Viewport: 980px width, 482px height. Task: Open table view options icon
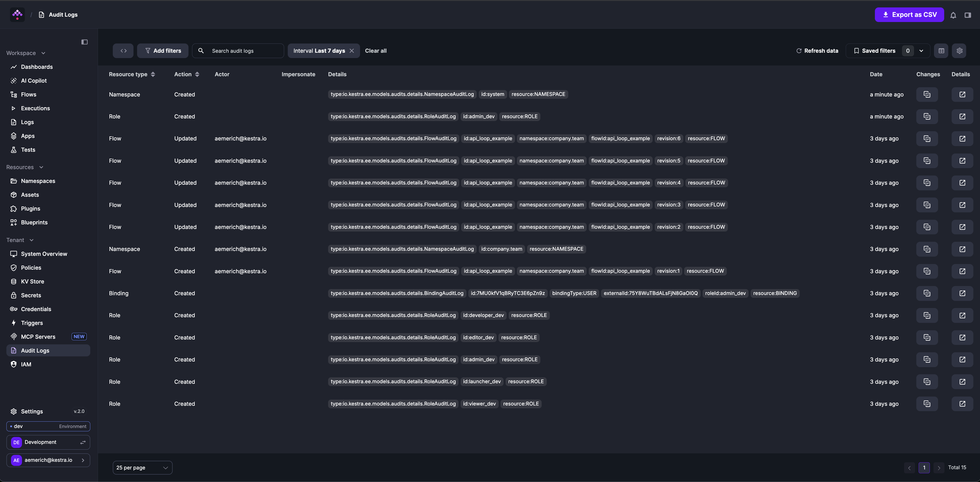point(941,51)
